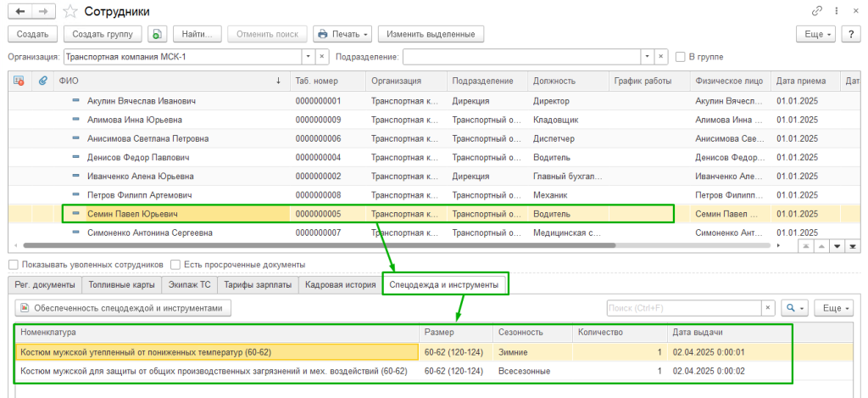Expand the Организация dropdown list
Screen dimensions: 868x398
308,57
